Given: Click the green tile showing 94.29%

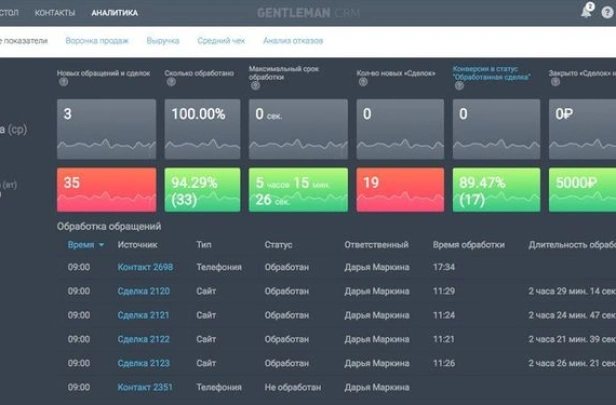Looking at the screenshot, I should tap(204, 189).
